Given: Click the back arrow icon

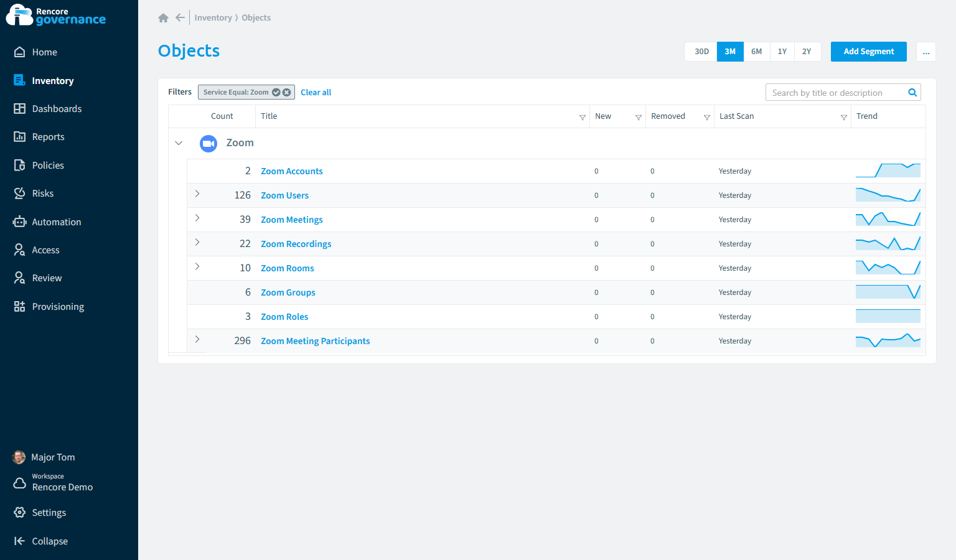Looking at the screenshot, I should (x=180, y=17).
